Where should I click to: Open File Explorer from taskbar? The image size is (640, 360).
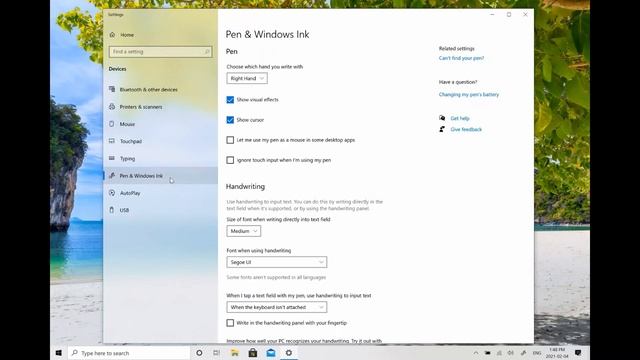tap(235, 353)
